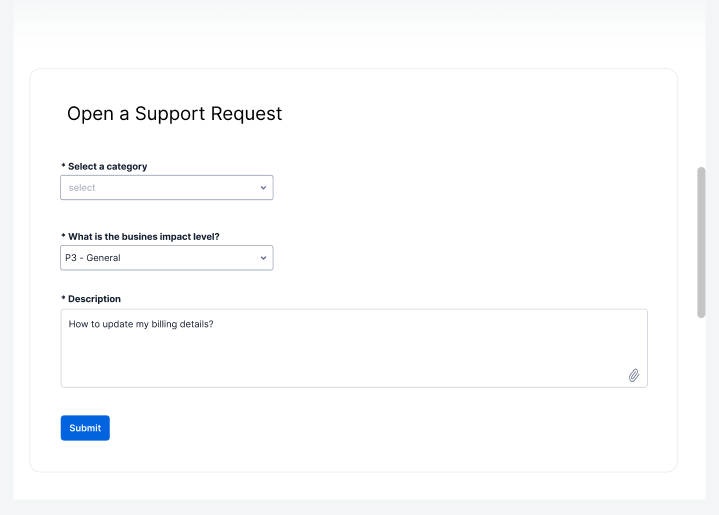The height and width of the screenshot is (515, 719).
Task: Place cursor in billing details question text
Action: [x=141, y=324]
